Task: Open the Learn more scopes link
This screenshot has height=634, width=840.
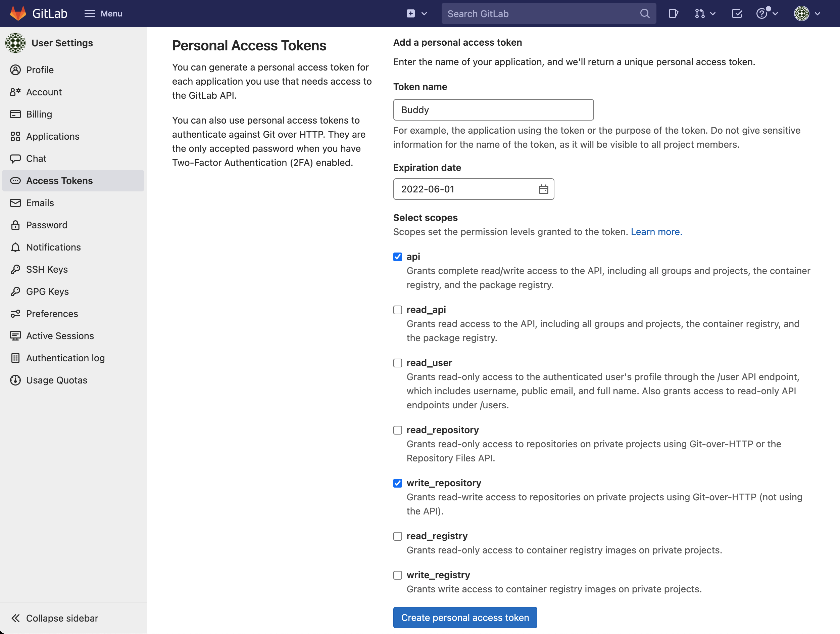Action: (656, 232)
